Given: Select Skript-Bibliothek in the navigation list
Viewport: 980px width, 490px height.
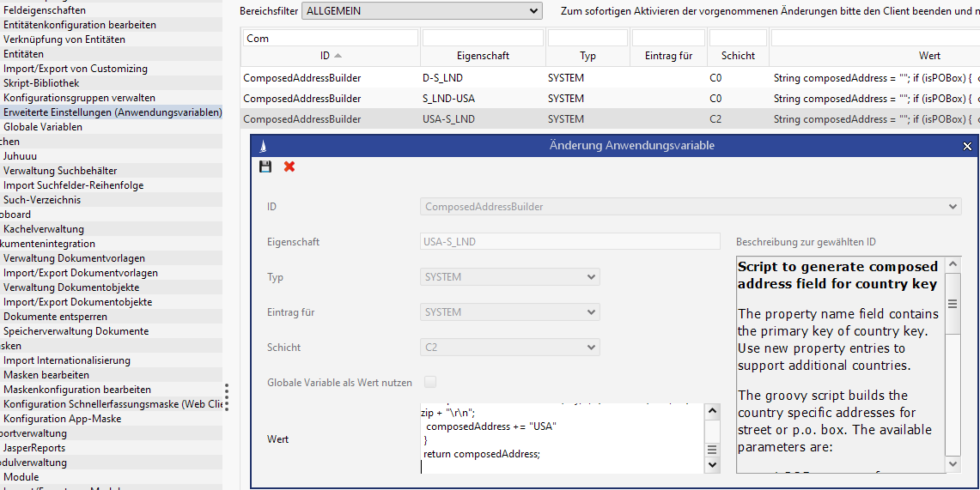Looking at the screenshot, I should click(x=41, y=83).
